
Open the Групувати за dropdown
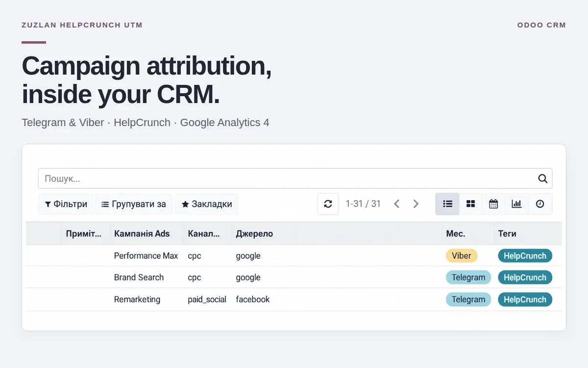pyautogui.click(x=134, y=204)
